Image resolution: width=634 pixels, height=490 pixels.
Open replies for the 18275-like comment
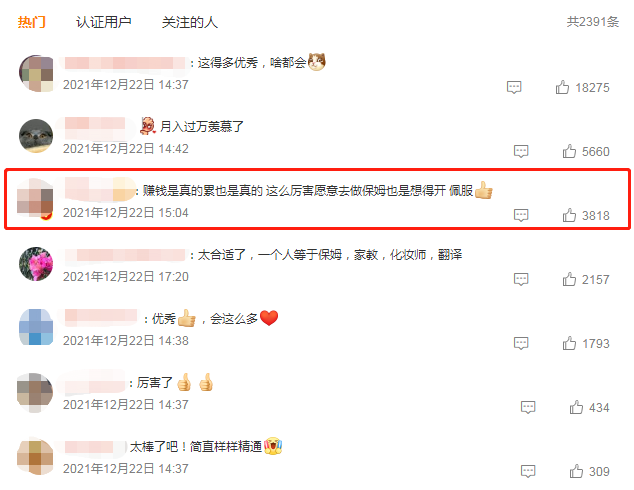[x=514, y=87]
